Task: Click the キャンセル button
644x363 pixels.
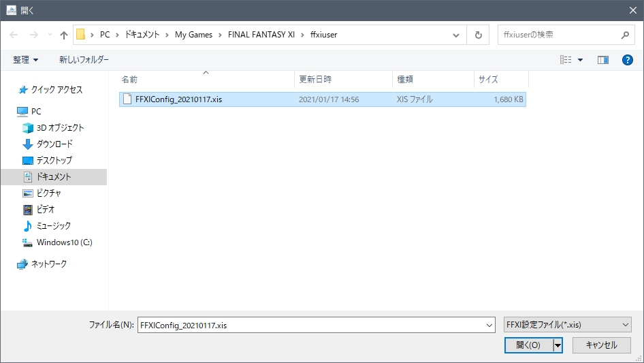Action: [602, 345]
